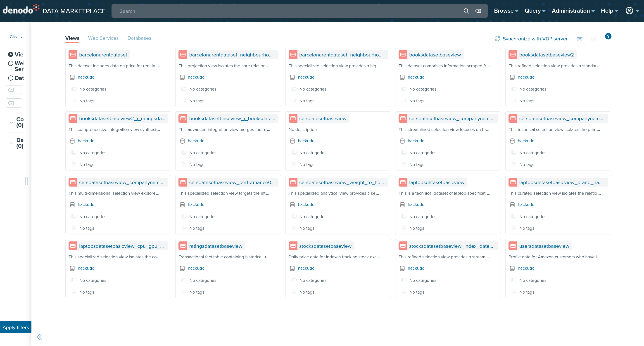
Task: Open the Browse dropdown menu
Action: [x=506, y=11]
